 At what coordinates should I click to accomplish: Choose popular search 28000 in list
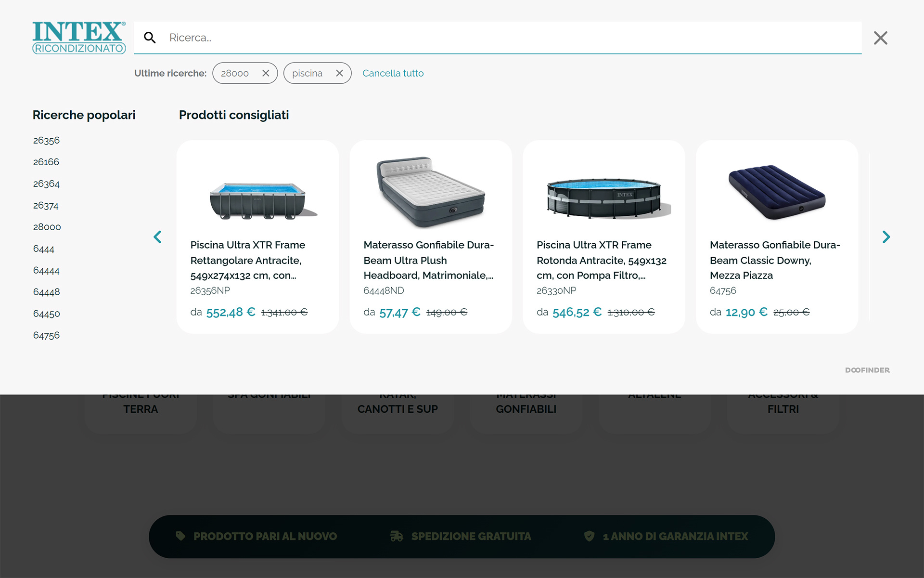click(x=47, y=227)
